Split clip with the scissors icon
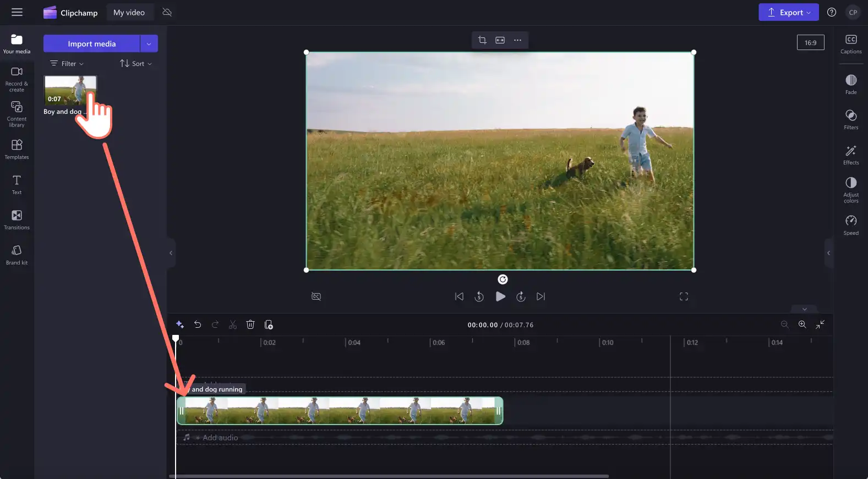The height and width of the screenshot is (479, 868). point(233,325)
